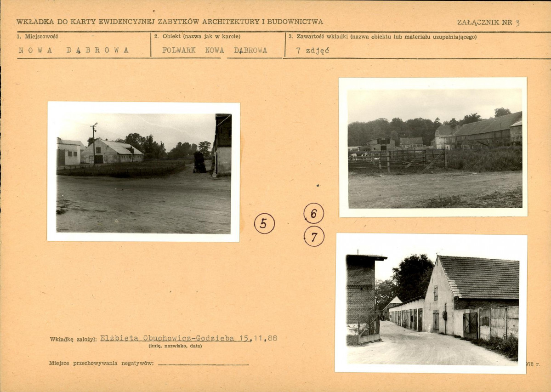The width and height of the screenshot is (551, 392).
Task: Click the (imię, nazwisko, data) caption
Action: point(175,346)
